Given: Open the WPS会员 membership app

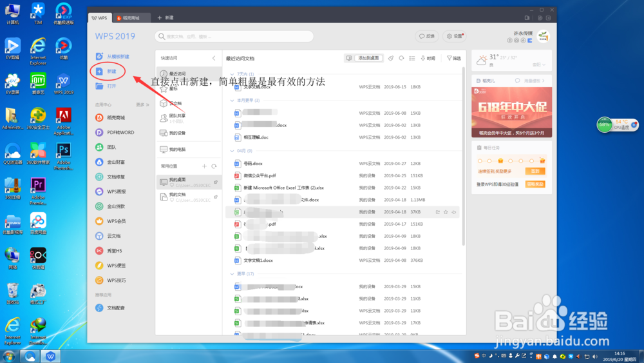Looking at the screenshot, I should [x=111, y=221].
